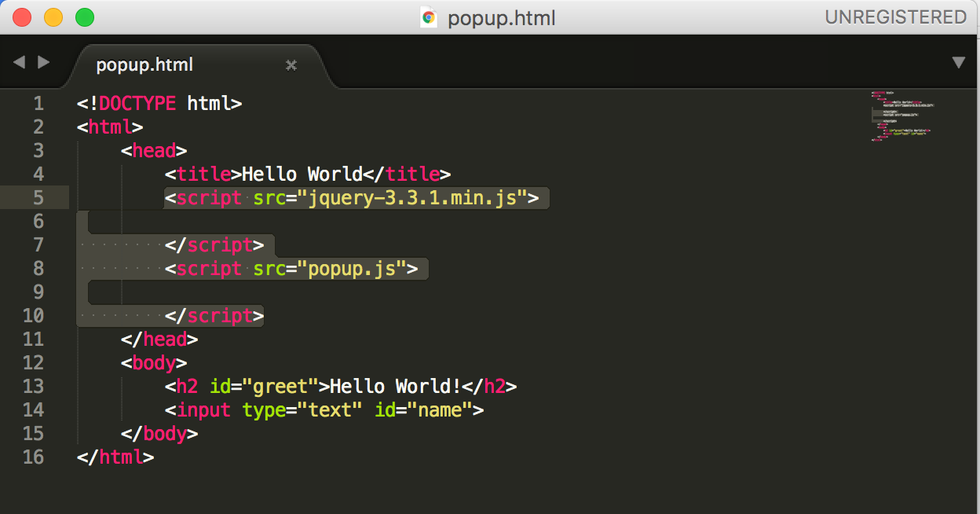The image size is (980, 514).
Task: Click line number 1 in gutter
Action: (x=38, y=104)
